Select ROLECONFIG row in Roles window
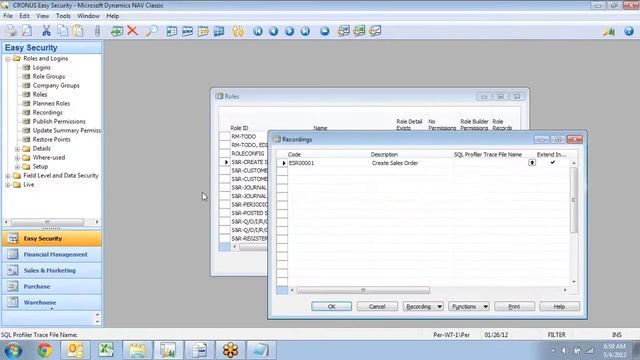This screenshot has width=640, height=360. (x=248, y=153)
